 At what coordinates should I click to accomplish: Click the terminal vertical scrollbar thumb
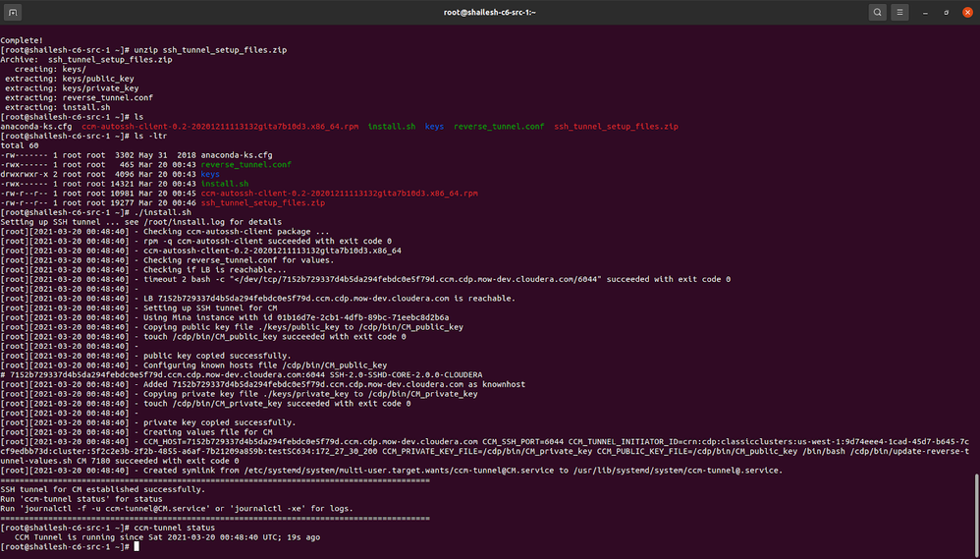coord(977,514)
